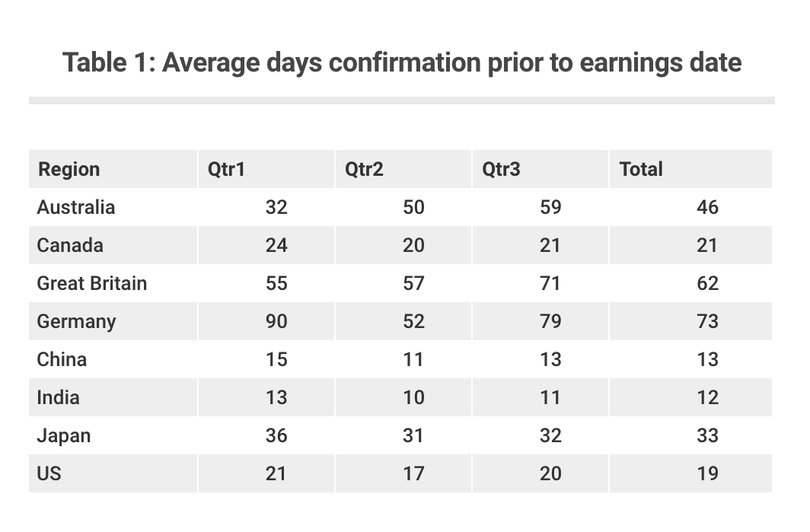Click Australia's Qtr3 value of 59
This screenshot has height=532, width=810.
[550, 207]
